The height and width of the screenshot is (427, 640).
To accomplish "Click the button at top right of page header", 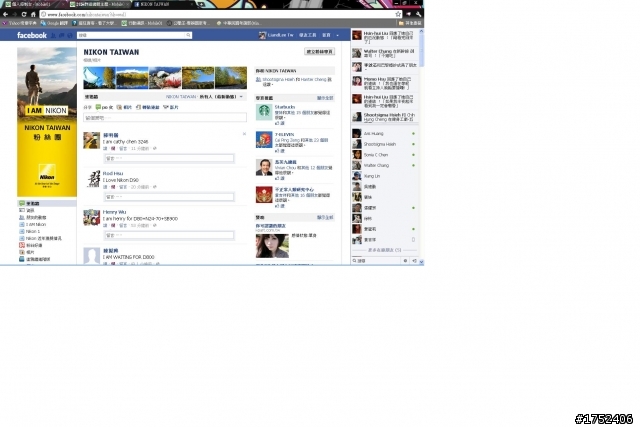I will 320,51.
